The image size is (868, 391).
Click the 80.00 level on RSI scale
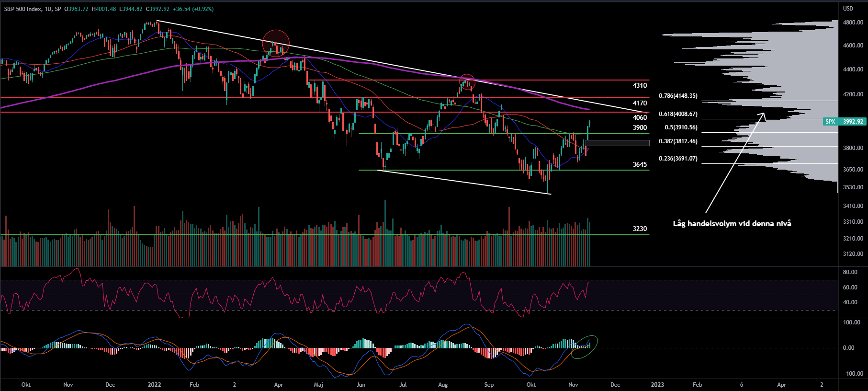[850, 272]
